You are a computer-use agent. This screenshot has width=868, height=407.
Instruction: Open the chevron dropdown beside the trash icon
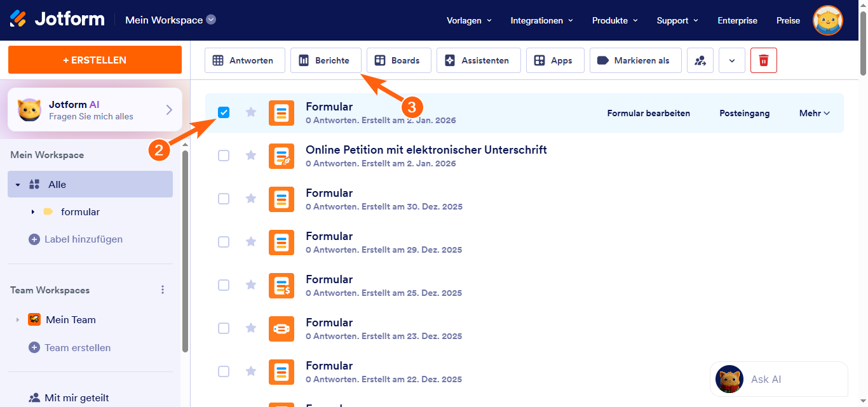(x=731, y=60)
